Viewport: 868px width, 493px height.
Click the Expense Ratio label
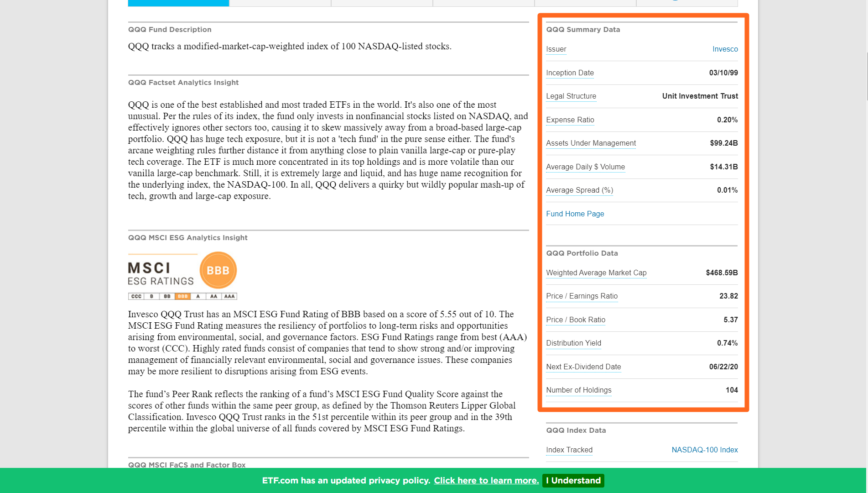570,120
